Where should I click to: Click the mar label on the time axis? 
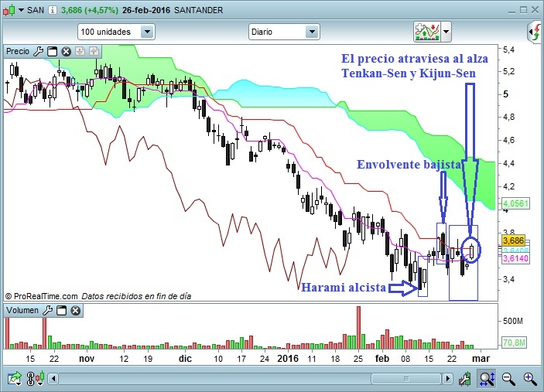(481, 359)
